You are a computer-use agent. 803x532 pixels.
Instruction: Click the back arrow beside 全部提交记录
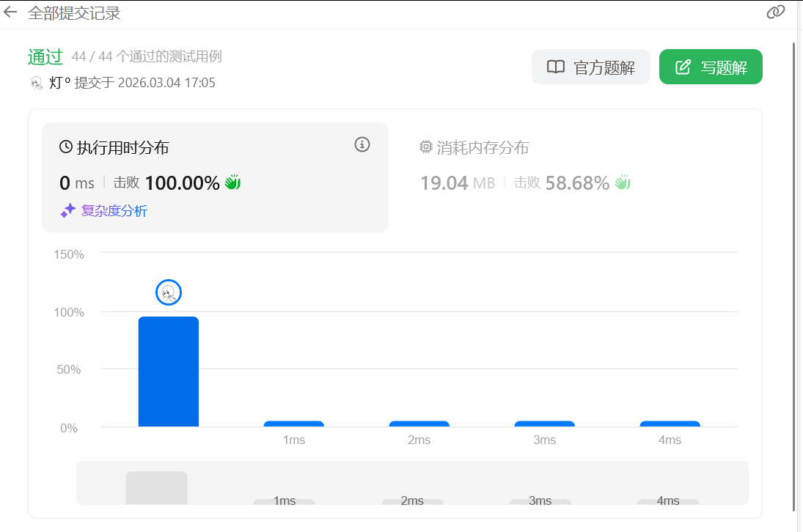click(x=10, y=12)
